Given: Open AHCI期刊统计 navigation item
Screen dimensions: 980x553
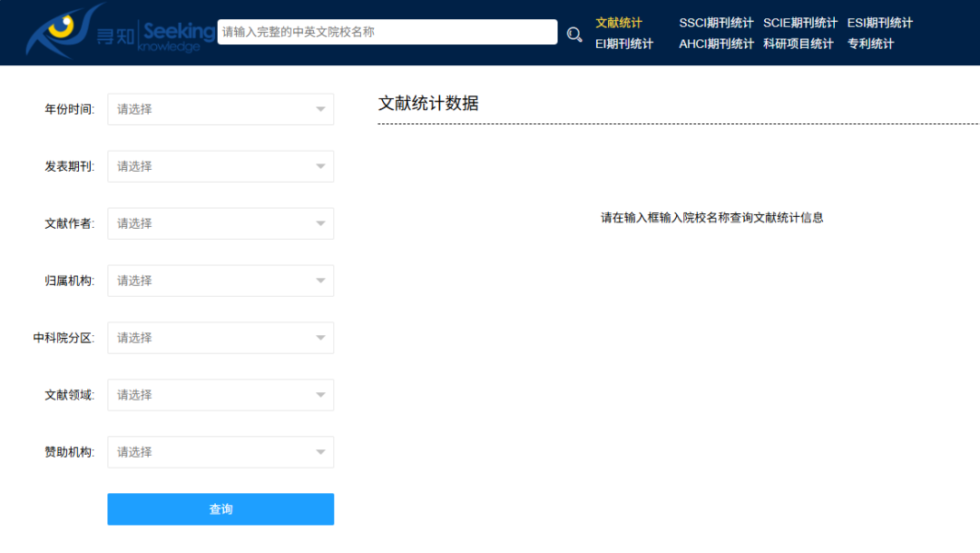Looking at the screenshot, I should [x=716, y=44].
